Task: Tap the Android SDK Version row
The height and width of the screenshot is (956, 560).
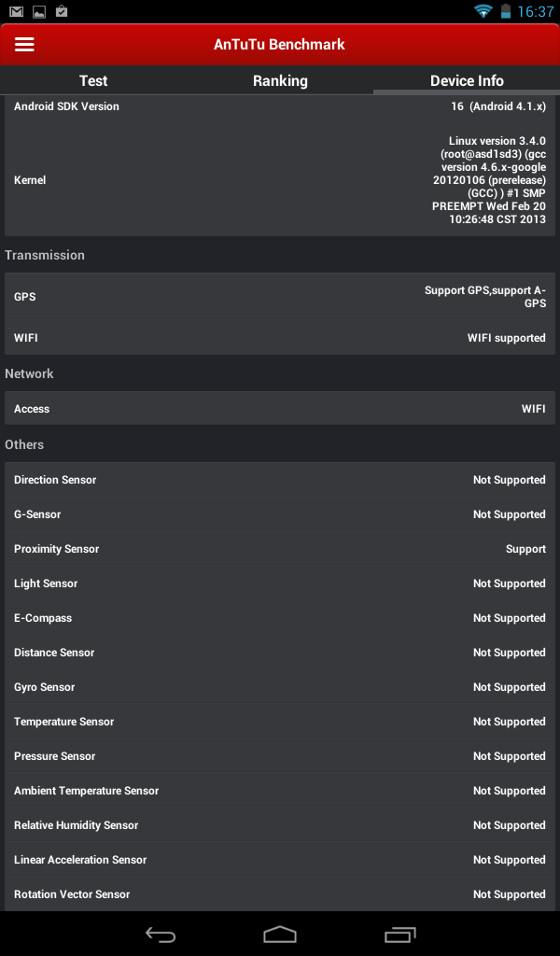Action: pos(280,107)
